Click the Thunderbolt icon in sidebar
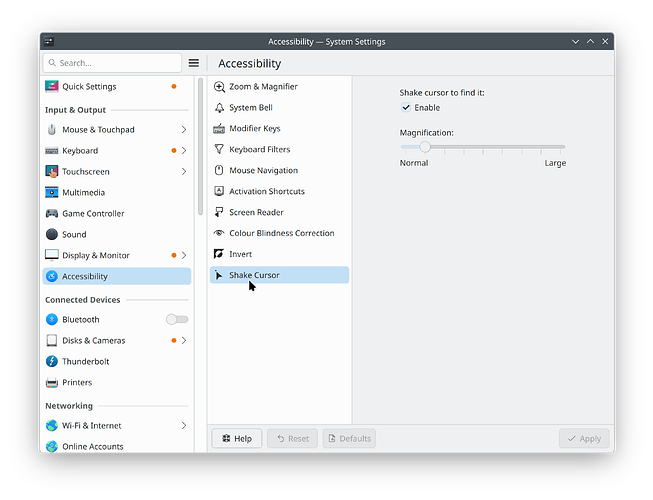653x500 pixels. point(52,362)
